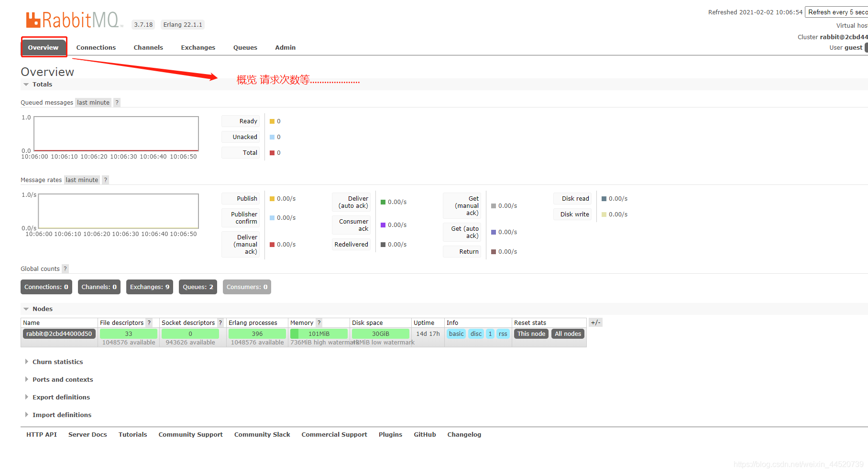Click the Memory 101MiB usage bar
Image resolution: width=868 pixels, height=473 pixels.
tap(319, 333)
